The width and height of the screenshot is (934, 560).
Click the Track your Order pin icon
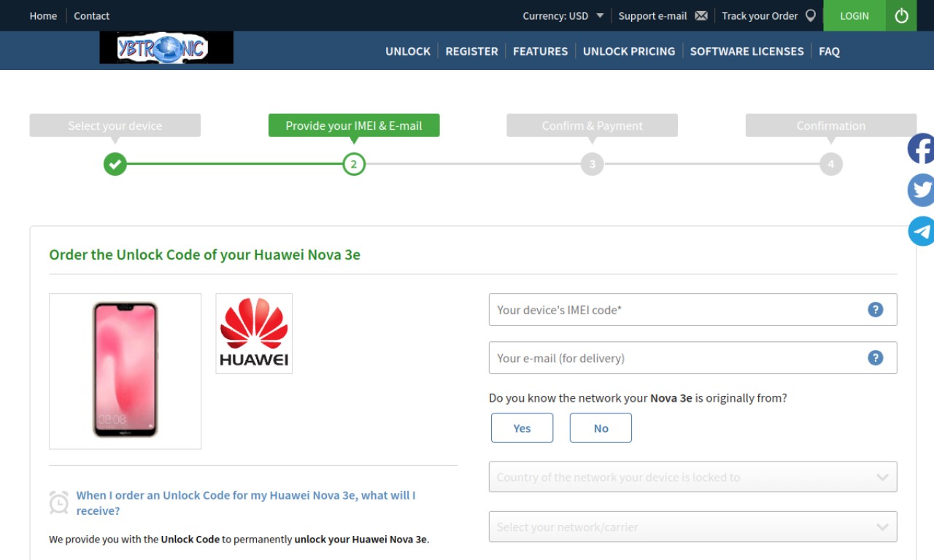tap(811, 15)
